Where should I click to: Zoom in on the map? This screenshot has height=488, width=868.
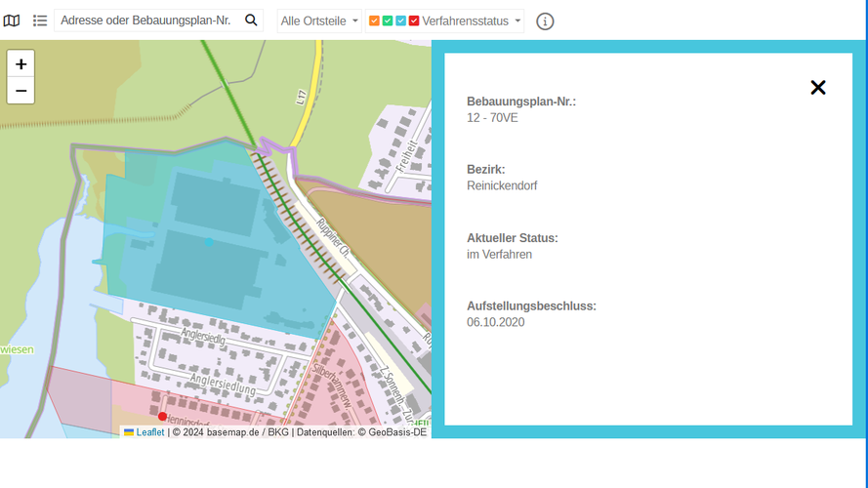(x=21, y=64)
